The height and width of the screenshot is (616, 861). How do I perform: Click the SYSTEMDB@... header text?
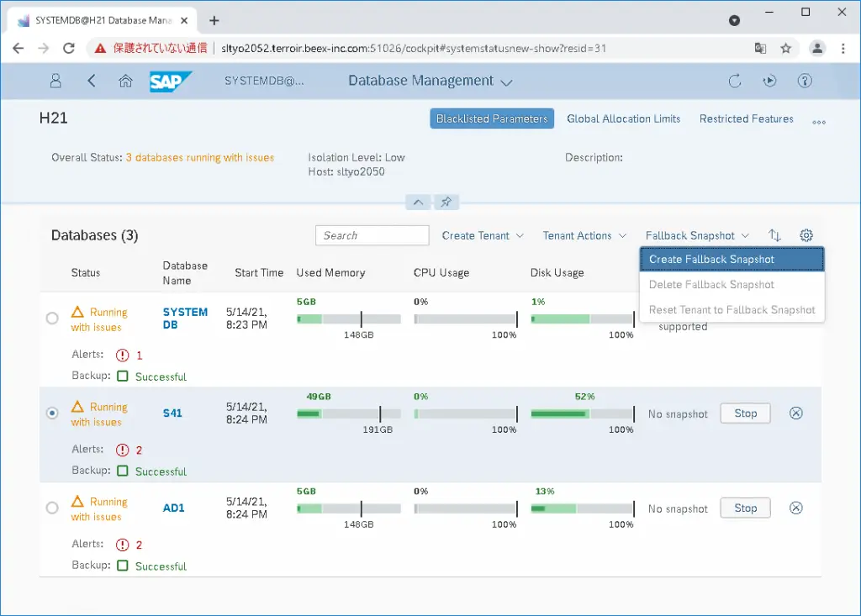[263, 82]
